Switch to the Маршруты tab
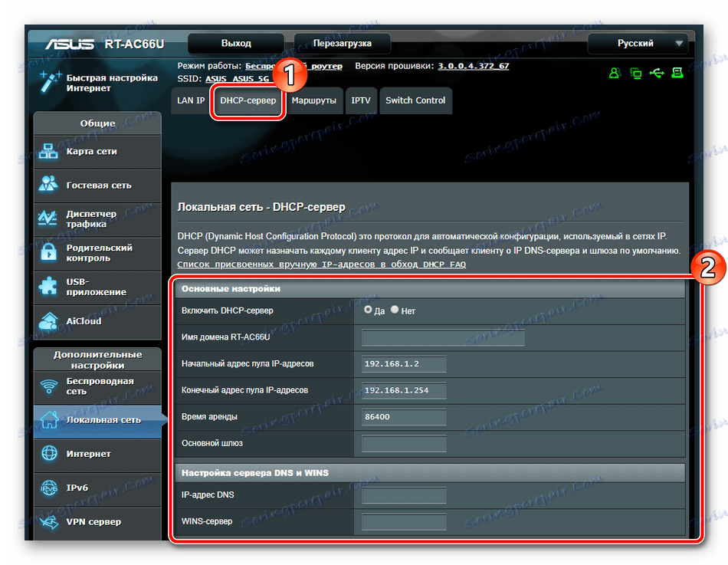The height and width of the screenshot is (565, 728). tap(314, 100)
